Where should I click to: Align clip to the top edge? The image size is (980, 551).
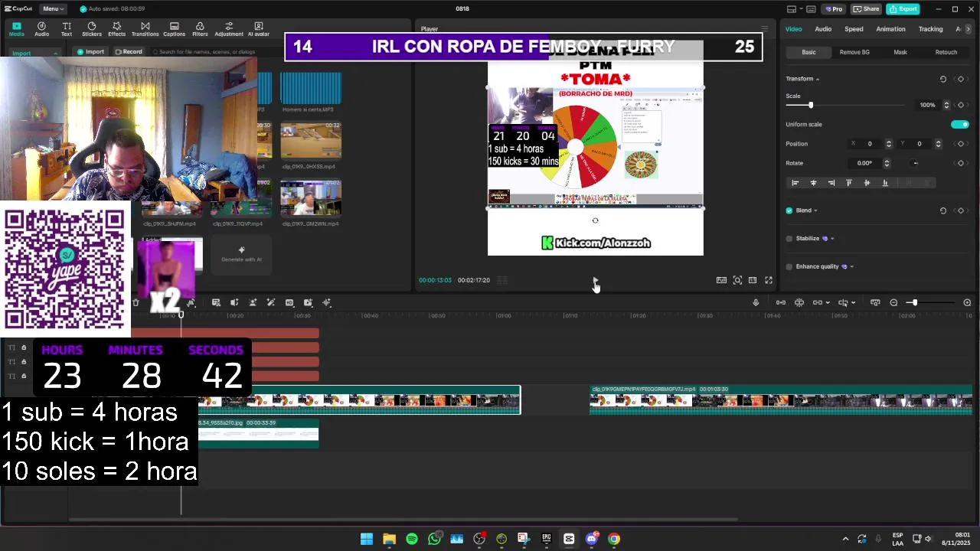(848, 183)
